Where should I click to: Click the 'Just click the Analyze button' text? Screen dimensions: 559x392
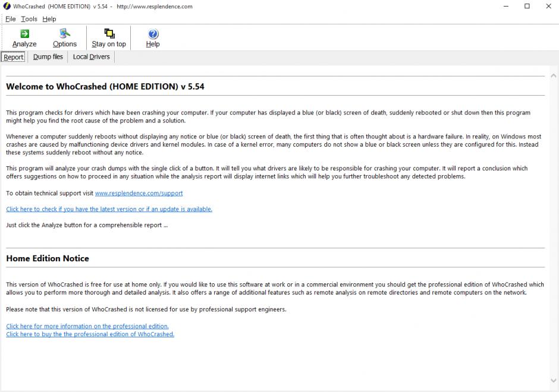click(87, 225)
